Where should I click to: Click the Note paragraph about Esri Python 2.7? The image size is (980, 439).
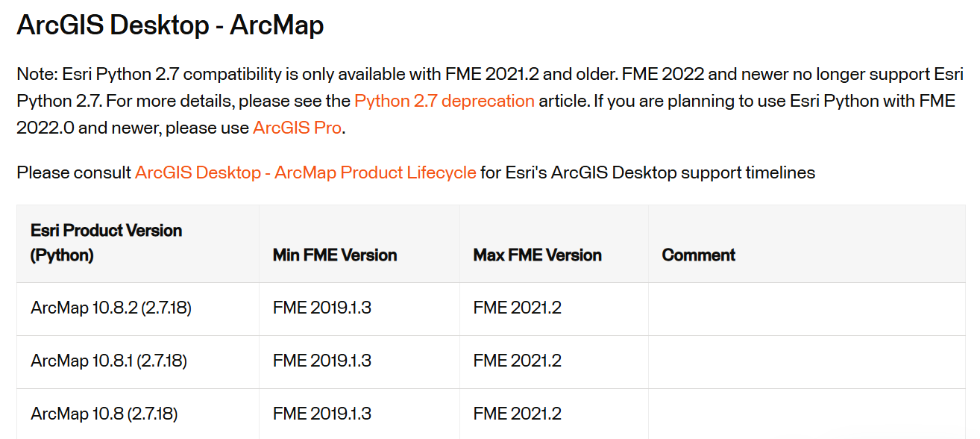(x=490, y=101)
